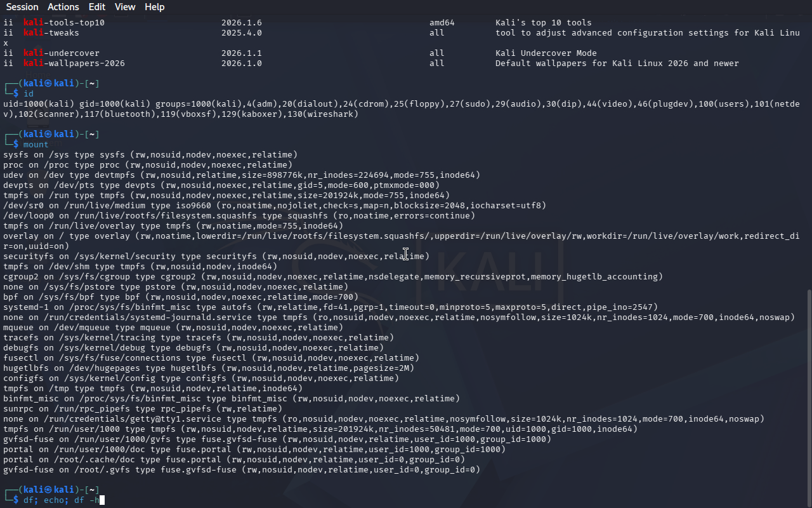Click the kali-tools-top10 package name

(x=64, y=23)
